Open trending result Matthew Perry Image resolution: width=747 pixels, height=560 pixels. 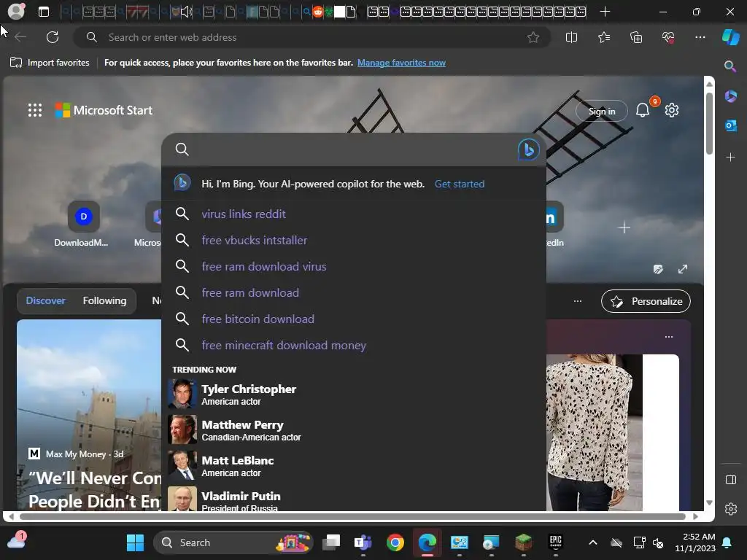[x=354, y=429]
